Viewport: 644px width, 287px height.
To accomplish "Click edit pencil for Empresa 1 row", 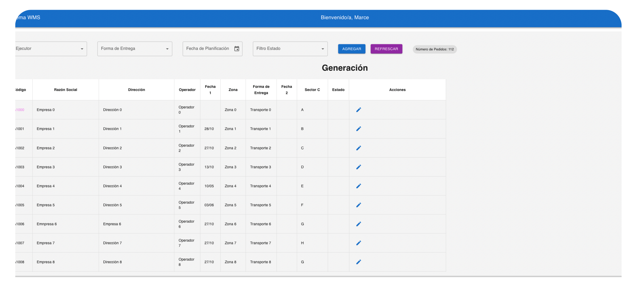I will (358, 129).
